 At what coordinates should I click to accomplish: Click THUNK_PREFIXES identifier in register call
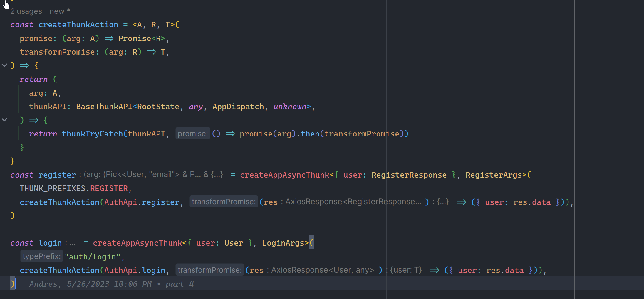[x=52, y=188]
